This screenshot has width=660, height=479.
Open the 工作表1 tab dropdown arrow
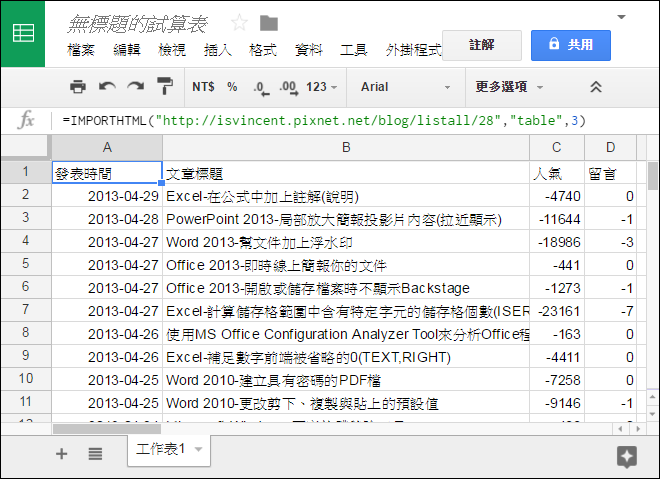(x=198, y=450)
